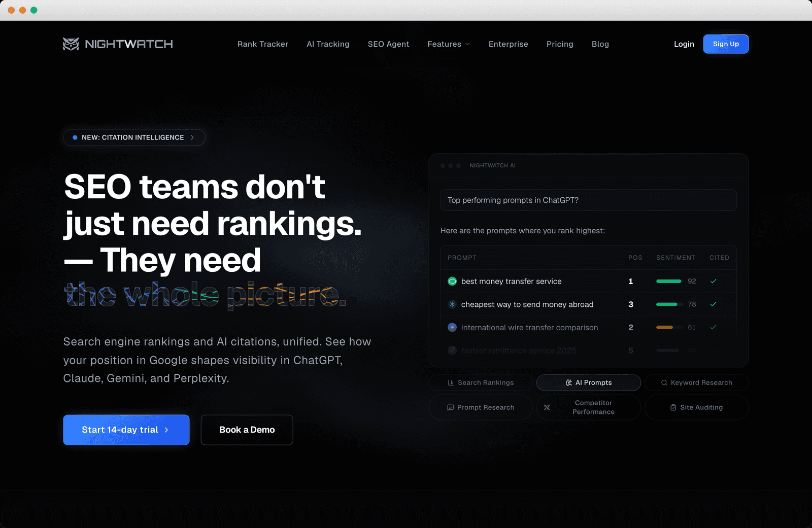This screenshot has height=528, width=812.
Task: Click the 'international wire transfer comparison' prompt
Action: (529, 328)
